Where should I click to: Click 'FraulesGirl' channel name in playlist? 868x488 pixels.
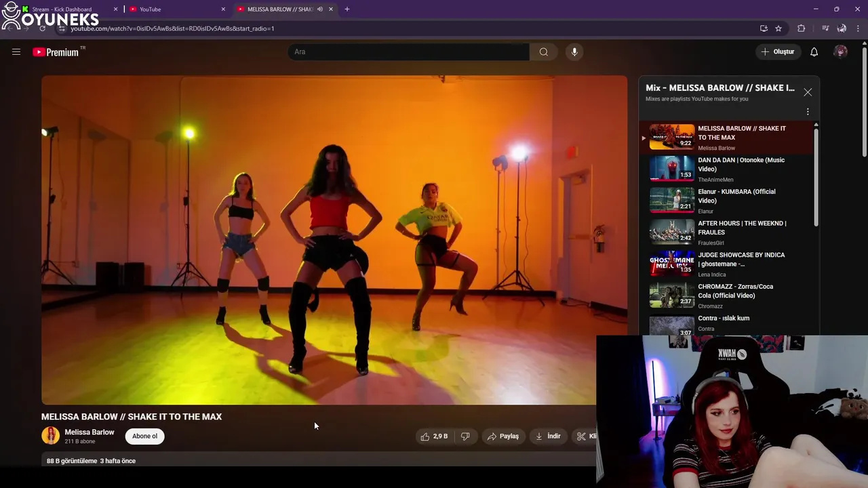click(711, 243)
